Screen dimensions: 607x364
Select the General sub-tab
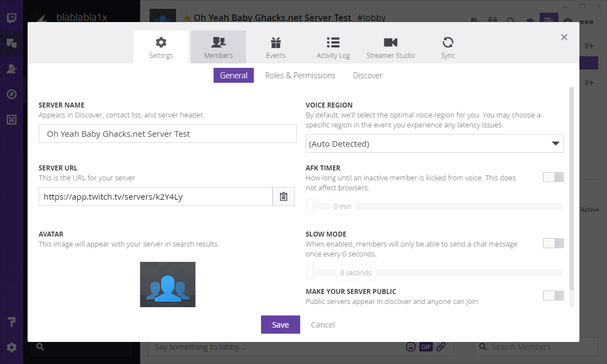233,76
